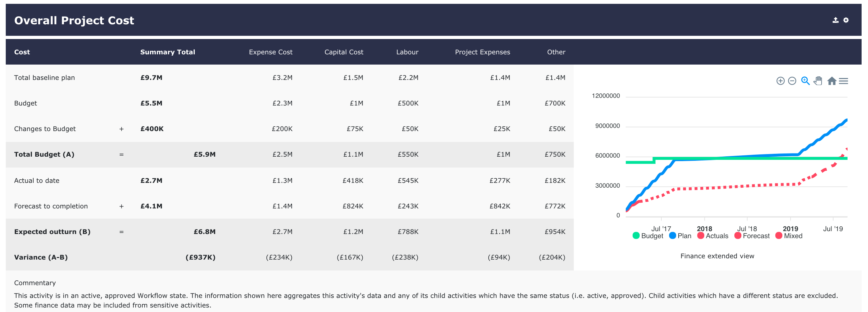Screen dimensions: 868x312
Task: Expand the Changes to Budget plus sign
Action: [121, 129]
